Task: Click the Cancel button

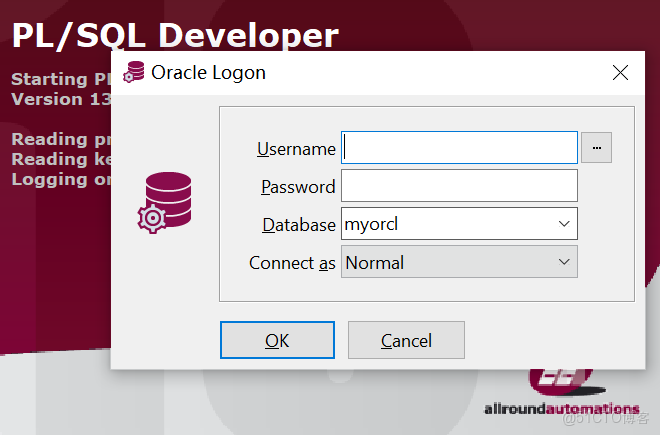Action: [x=406, y=340]
